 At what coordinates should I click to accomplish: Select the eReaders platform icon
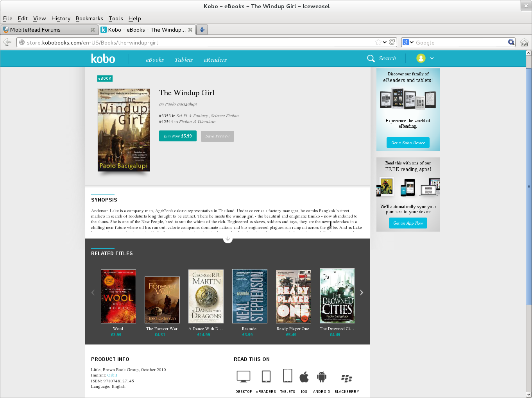click(x=266, y=377)
